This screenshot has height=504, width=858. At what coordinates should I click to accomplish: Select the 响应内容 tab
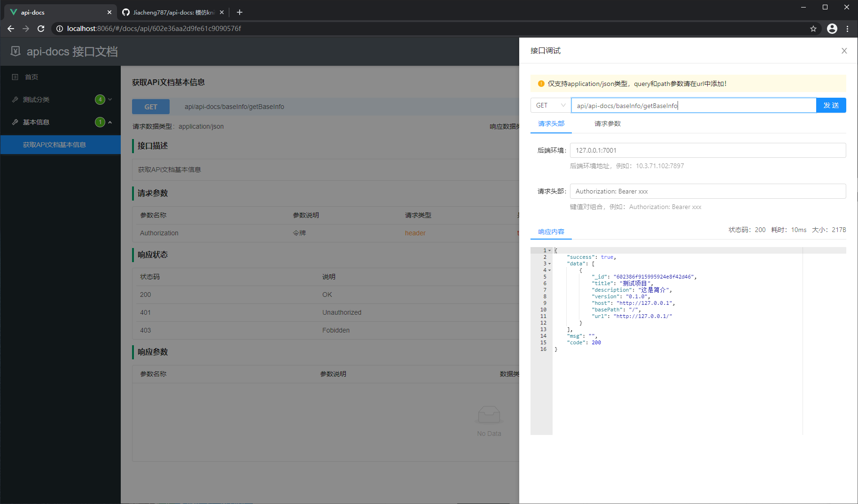click(551, 232)
